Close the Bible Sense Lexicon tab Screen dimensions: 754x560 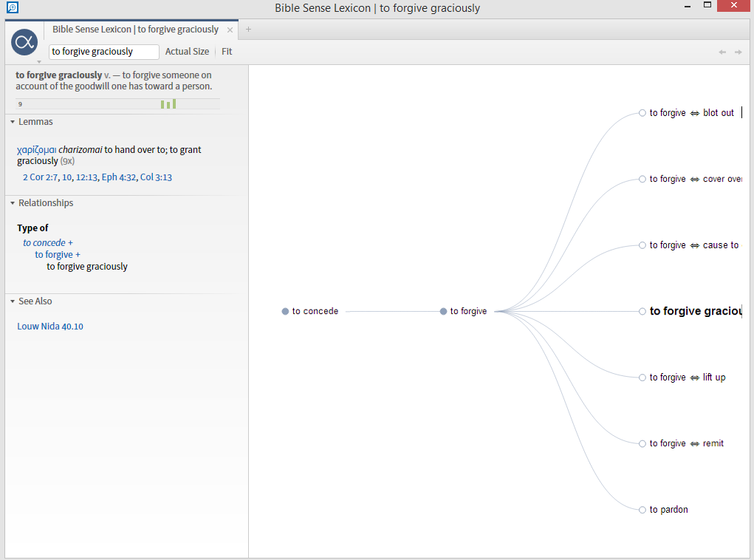point(230,30)
